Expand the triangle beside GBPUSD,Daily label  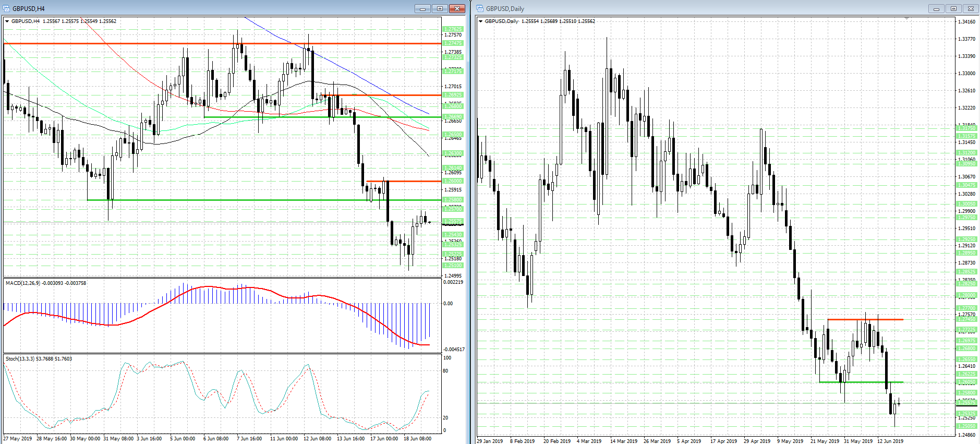coord(480,21)
